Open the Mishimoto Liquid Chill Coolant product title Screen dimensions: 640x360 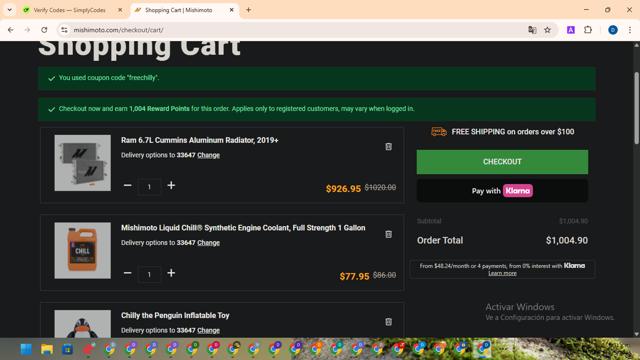[243, 228]
